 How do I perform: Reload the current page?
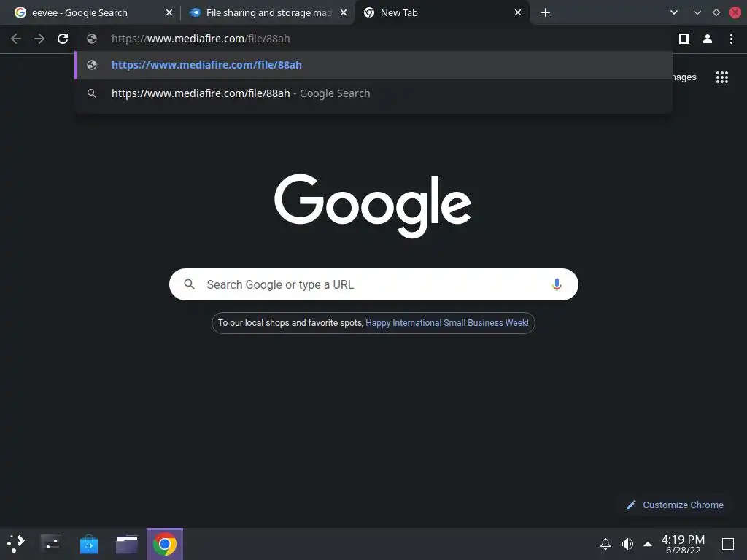63,39
